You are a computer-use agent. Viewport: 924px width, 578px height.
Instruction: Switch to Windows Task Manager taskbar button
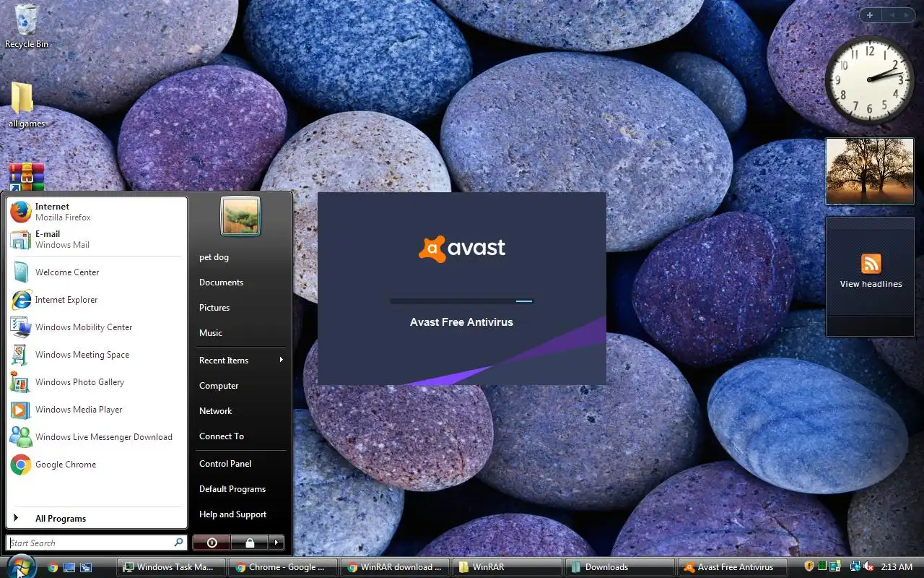(171, 567)
